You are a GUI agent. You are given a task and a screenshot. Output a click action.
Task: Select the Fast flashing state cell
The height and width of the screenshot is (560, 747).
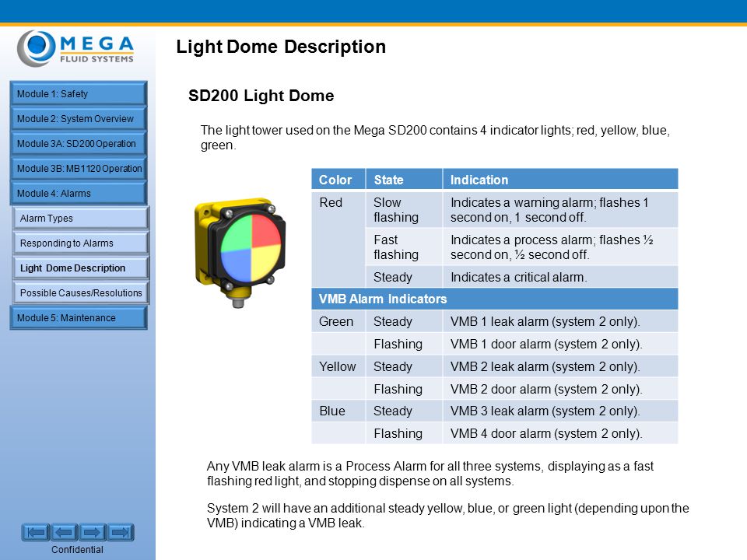click(404, 247)
